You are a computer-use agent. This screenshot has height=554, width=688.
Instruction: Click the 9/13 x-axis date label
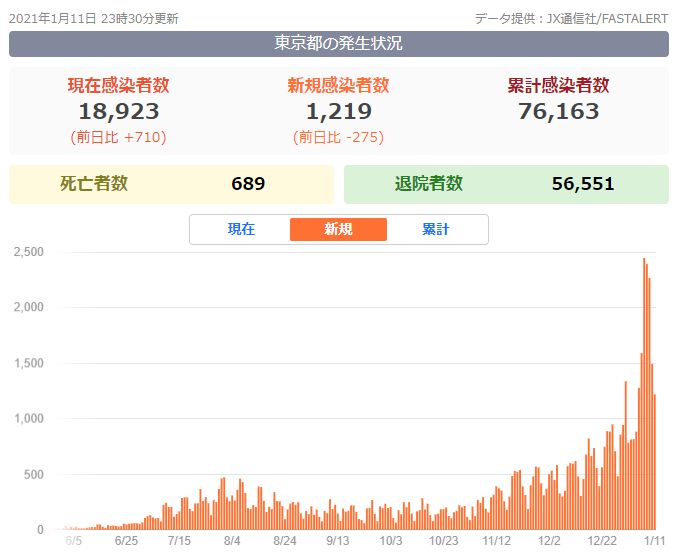[x=338, y=540]
